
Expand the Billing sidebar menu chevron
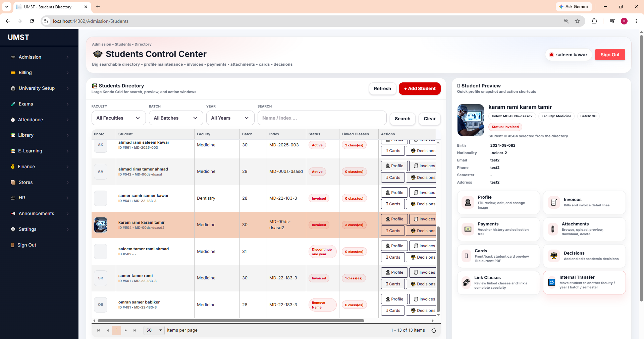point(67,73)
